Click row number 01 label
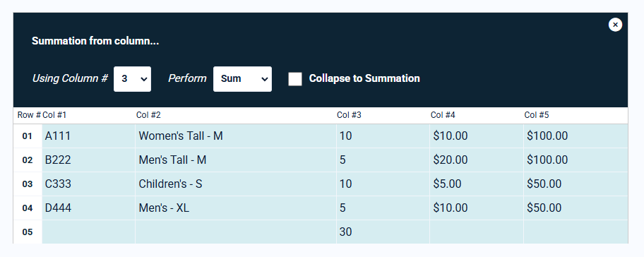 pos(27,136)
